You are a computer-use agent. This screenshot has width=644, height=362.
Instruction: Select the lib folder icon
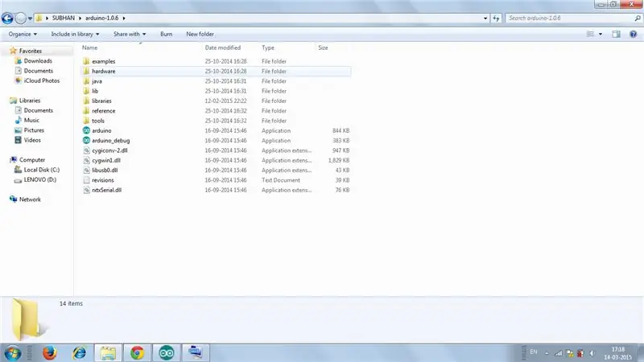(86, 91)
